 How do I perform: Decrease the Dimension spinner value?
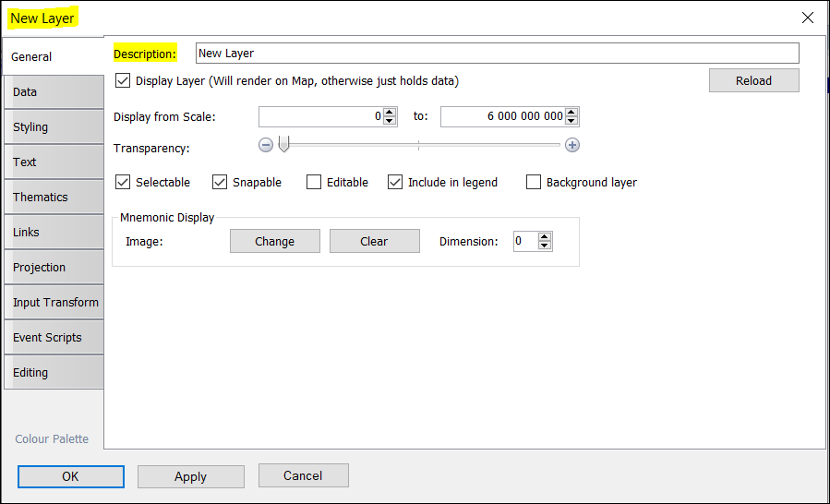(545, 246)
